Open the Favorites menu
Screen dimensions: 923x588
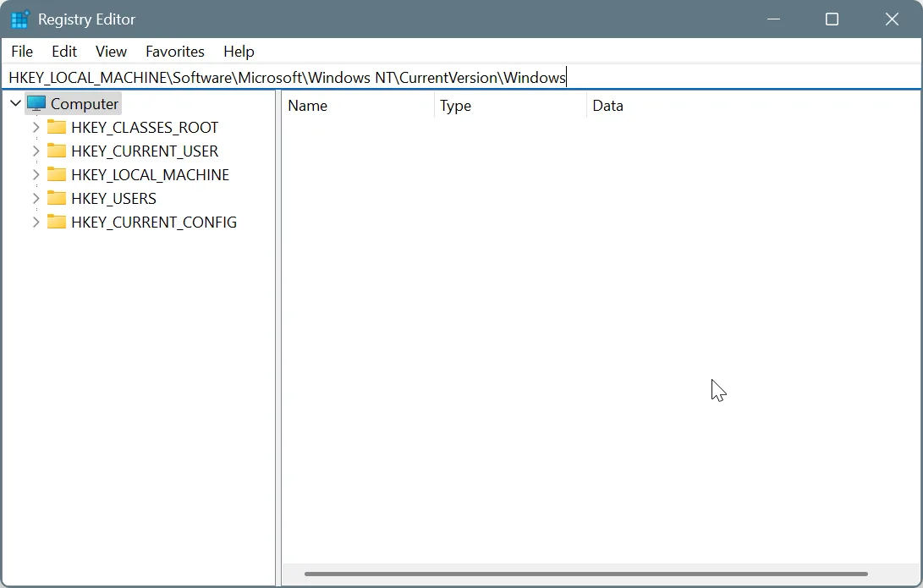click(x=174, y=52)
